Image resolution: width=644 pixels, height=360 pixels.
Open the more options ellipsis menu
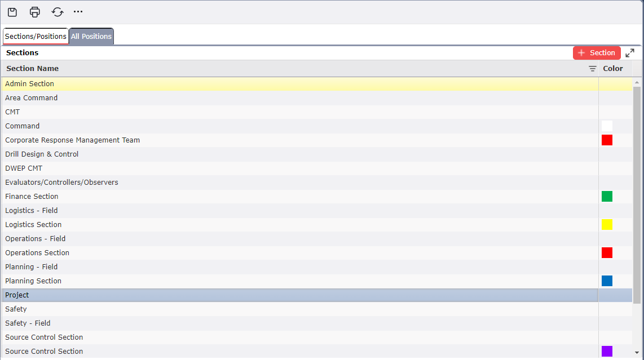tap(78, 12)
